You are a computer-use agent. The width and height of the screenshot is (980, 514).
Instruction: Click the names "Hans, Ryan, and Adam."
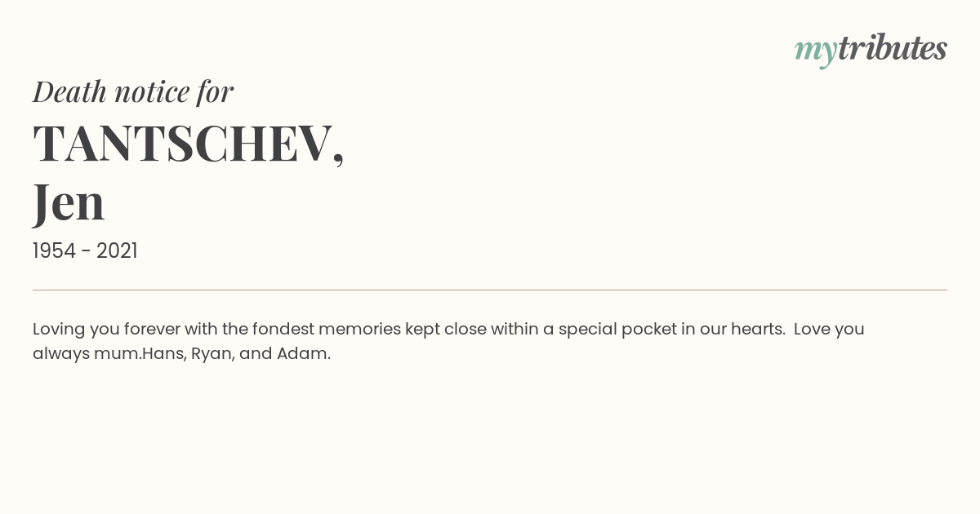coord(236,354)
